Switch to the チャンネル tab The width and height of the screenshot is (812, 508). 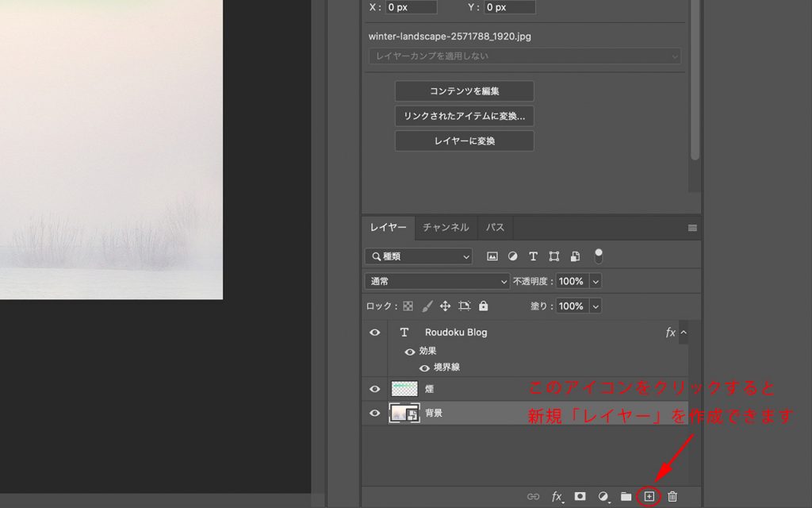click(x=446, y=228)
